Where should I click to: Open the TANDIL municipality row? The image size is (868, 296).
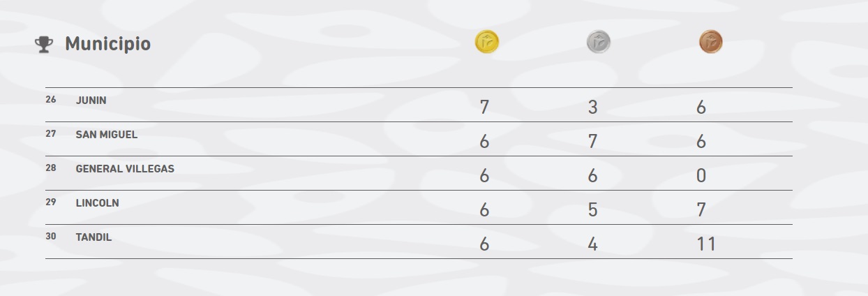(419, 242)
